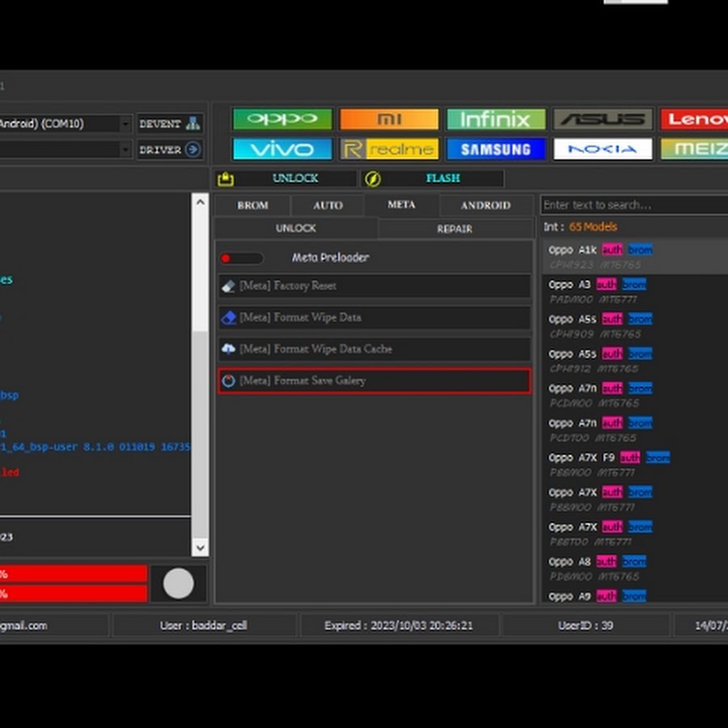Select the Meizu brand logo
Screen dimensions: 728x728
tap(694, 149)
